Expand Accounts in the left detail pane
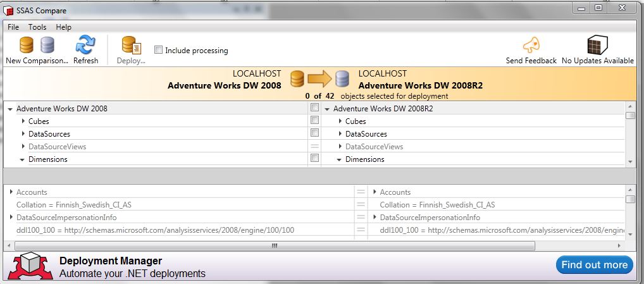This screenshot has height=284, width=644. tap(11, 192)
